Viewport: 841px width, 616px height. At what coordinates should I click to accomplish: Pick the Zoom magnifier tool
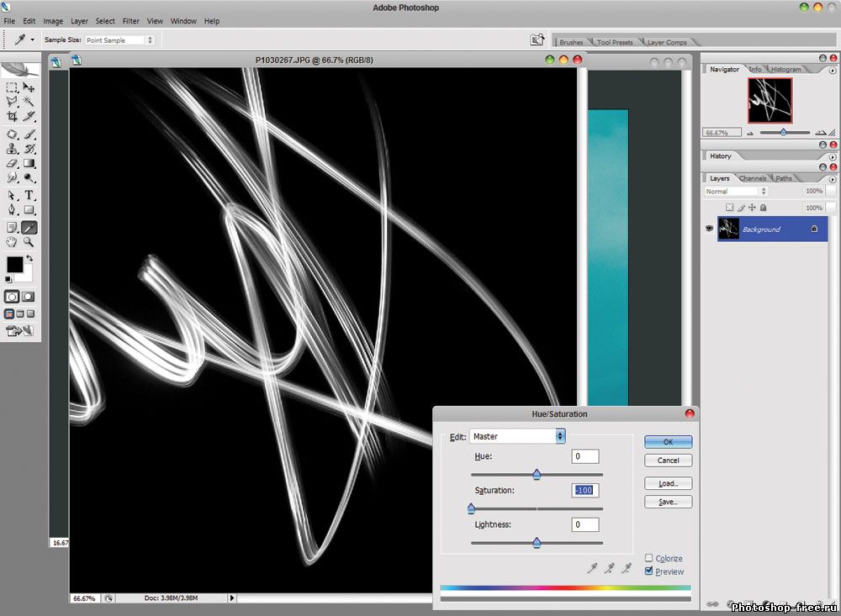tap(29, 242)
